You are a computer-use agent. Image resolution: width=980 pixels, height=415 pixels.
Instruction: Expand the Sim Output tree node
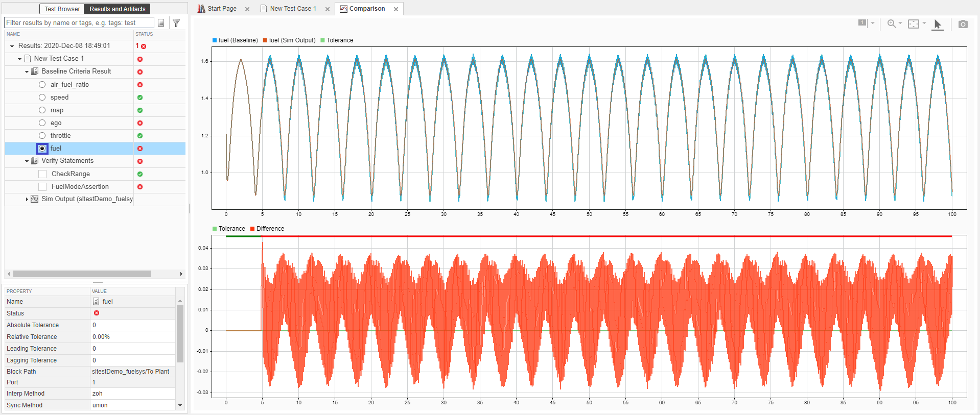[27, 199]
